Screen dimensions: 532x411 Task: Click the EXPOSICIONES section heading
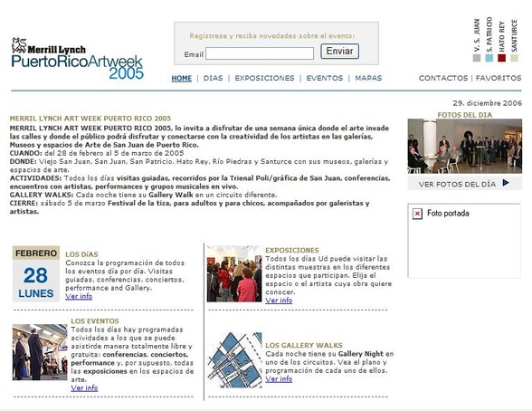(291, 251)
